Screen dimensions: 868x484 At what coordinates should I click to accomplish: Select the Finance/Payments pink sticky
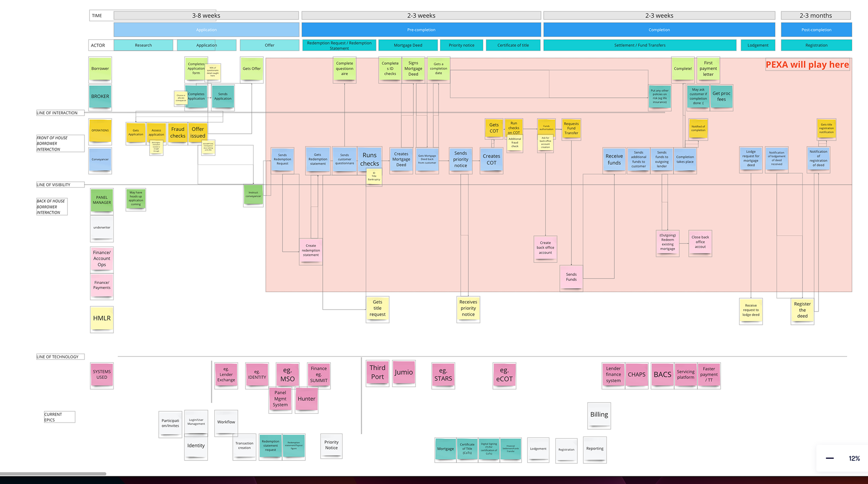coord(102,285)
